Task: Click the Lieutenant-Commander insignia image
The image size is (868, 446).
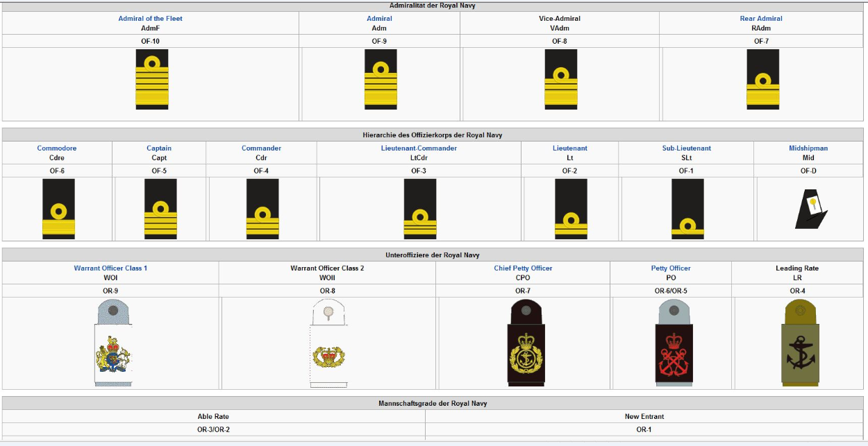Action: point(420,209)
